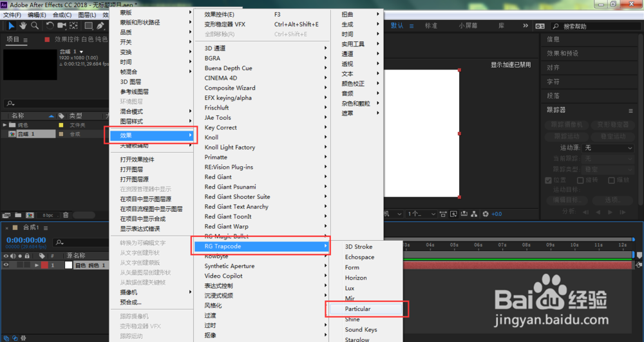
Task: Open the 文件(F) menu
Action: click(12, 15)
